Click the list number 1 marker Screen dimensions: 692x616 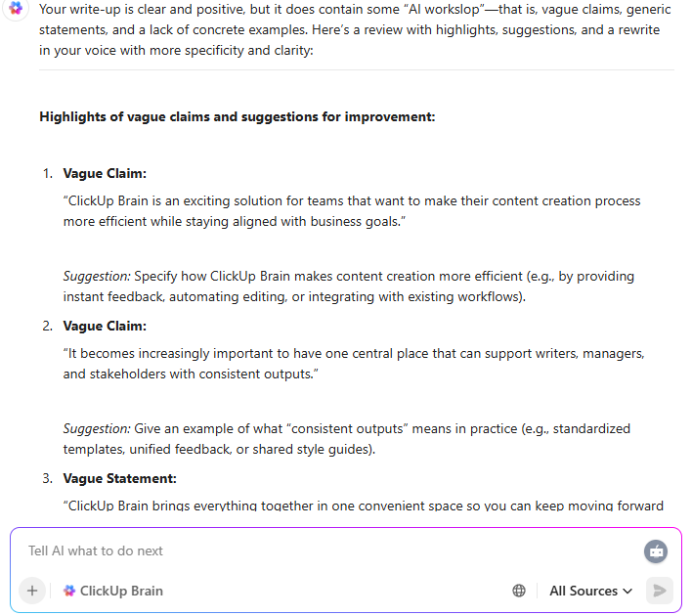(46, 173)
